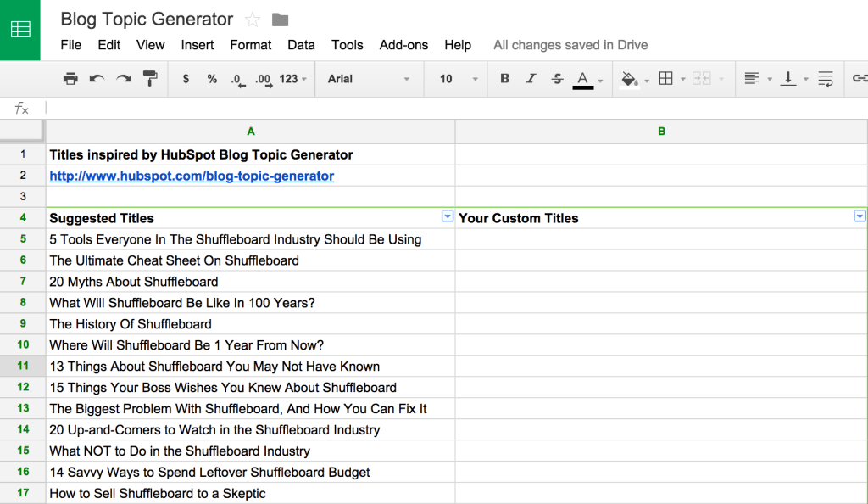
Task: Select column A header
Action: coord(251,132)
